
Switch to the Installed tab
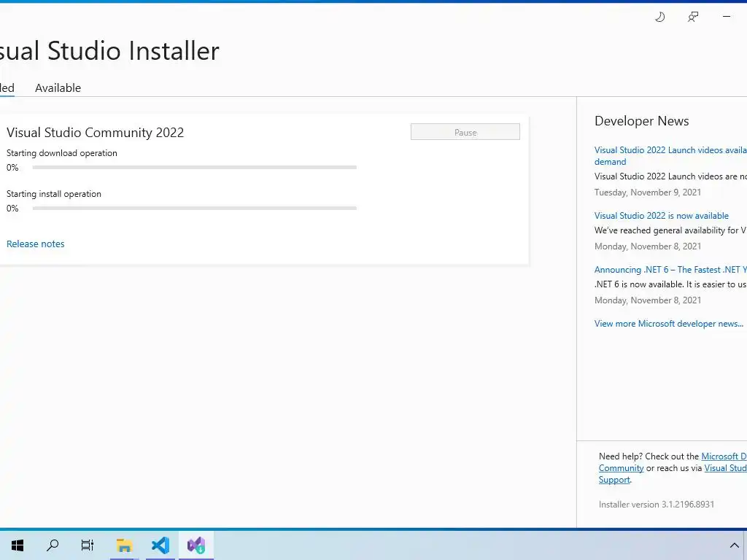click(x=7, y=88)
